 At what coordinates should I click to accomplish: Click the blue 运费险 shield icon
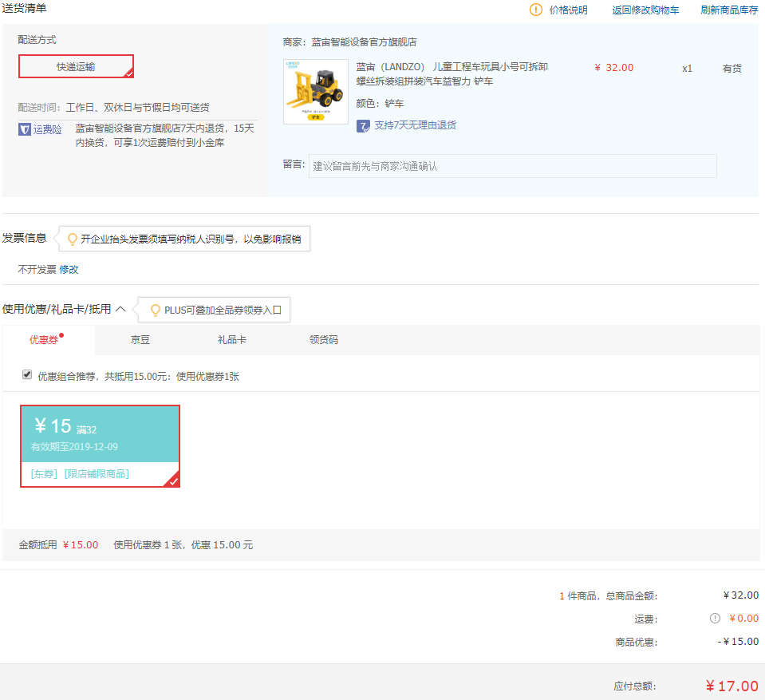[25, 129]
